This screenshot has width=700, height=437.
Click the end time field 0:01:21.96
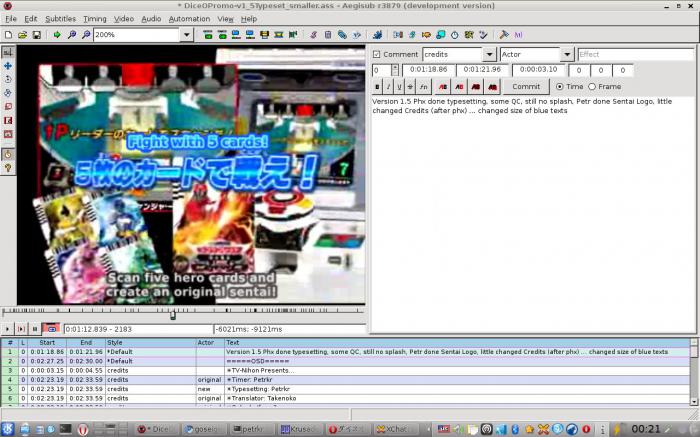pyautogui.click(x=483, y=70)
